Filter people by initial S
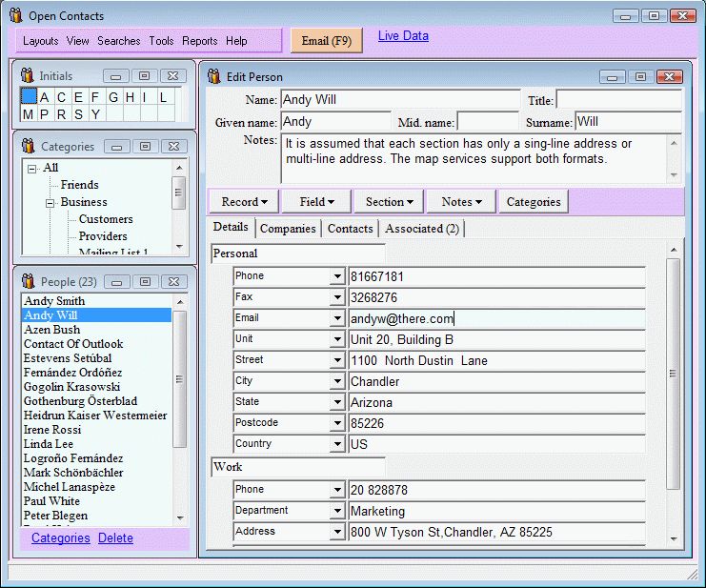The width and height of the screenshot is (706, 588). (79, 114)
